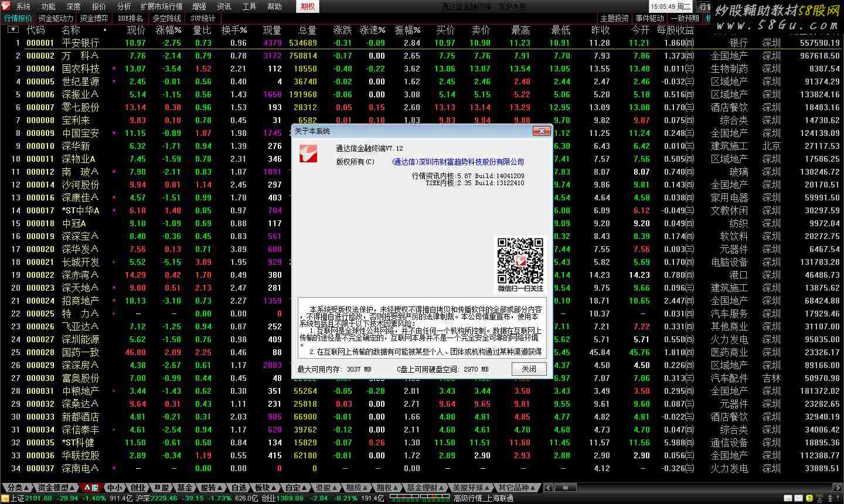Click report-period circle icon for 国农科技 row
Image resolution: width=844 pixels, height=504 pixels.
tap(690, 69)
